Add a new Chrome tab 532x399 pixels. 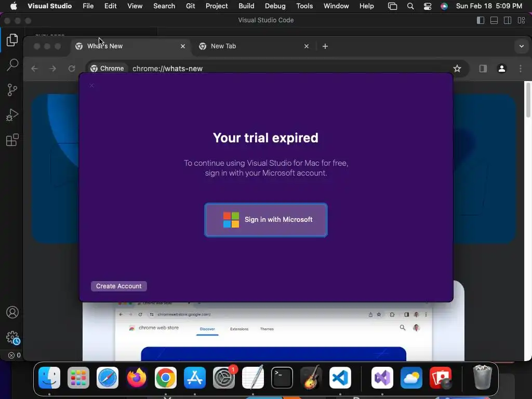tap(325, 46)
